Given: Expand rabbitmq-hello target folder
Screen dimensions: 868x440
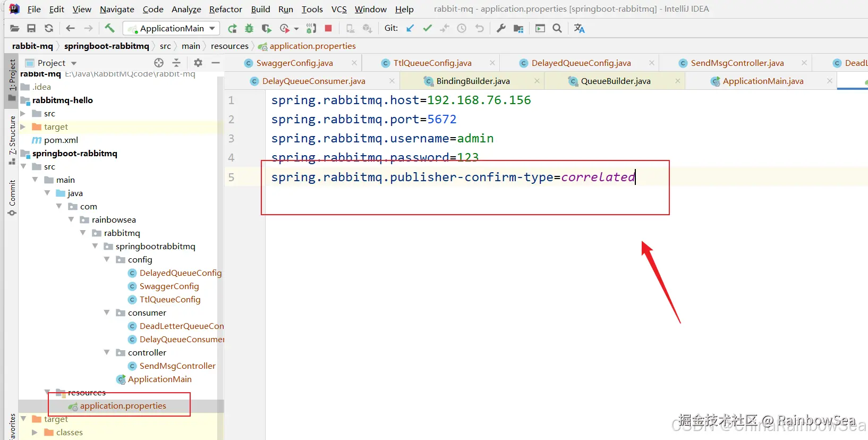Looking at the screenshot, I should [23, 126].
